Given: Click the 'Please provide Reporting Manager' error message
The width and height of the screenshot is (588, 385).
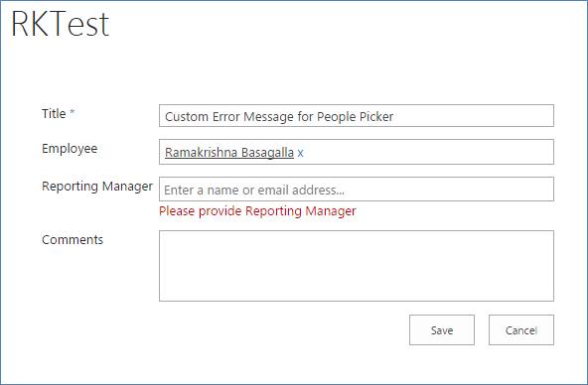Looking at the screenshot, I should (x=257, y=210).
